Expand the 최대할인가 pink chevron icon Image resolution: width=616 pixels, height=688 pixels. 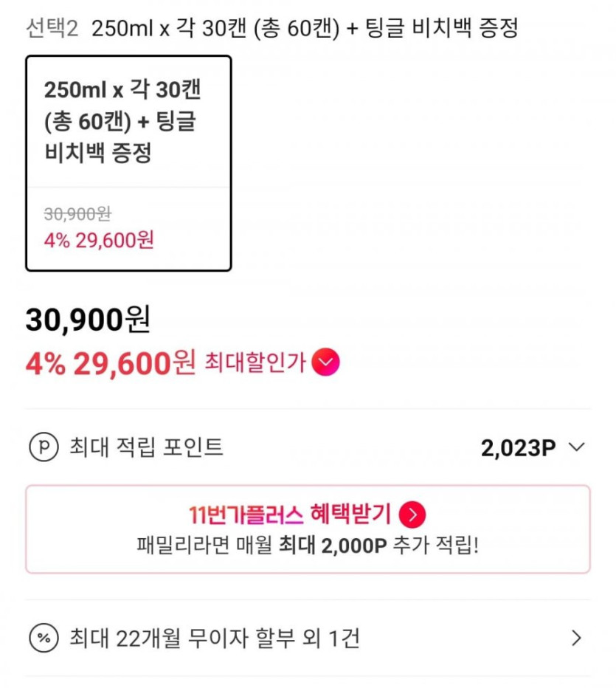pos(325,362)
